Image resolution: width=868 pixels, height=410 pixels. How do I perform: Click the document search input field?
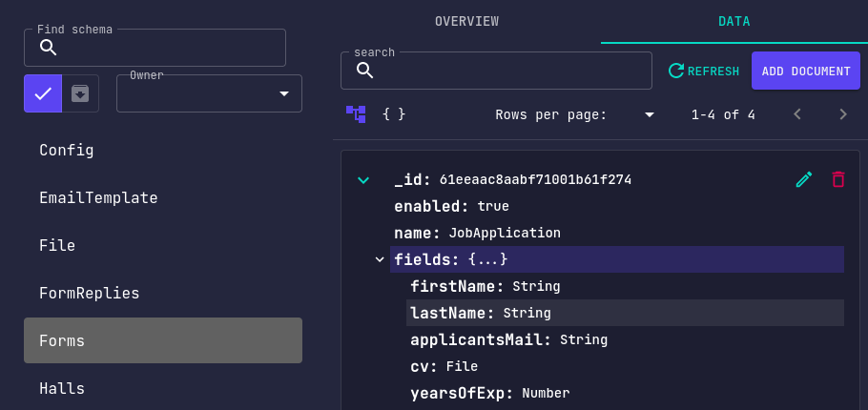click(x=496, y=71)
